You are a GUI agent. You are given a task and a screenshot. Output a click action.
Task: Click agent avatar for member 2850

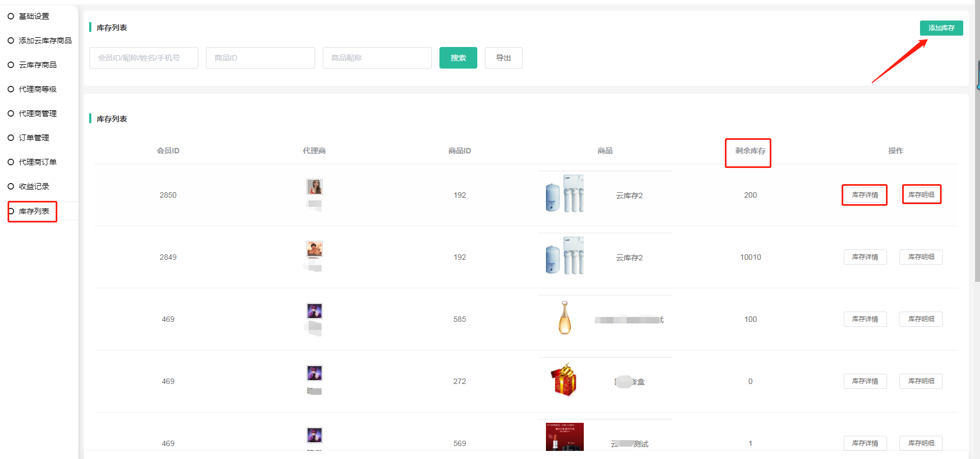point(315,187)
